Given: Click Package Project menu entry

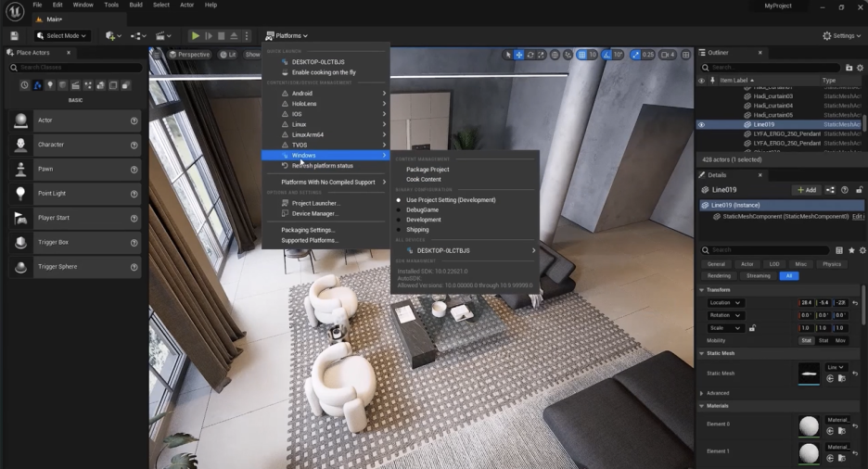Looking at the screenshot, I should [428, 170].
